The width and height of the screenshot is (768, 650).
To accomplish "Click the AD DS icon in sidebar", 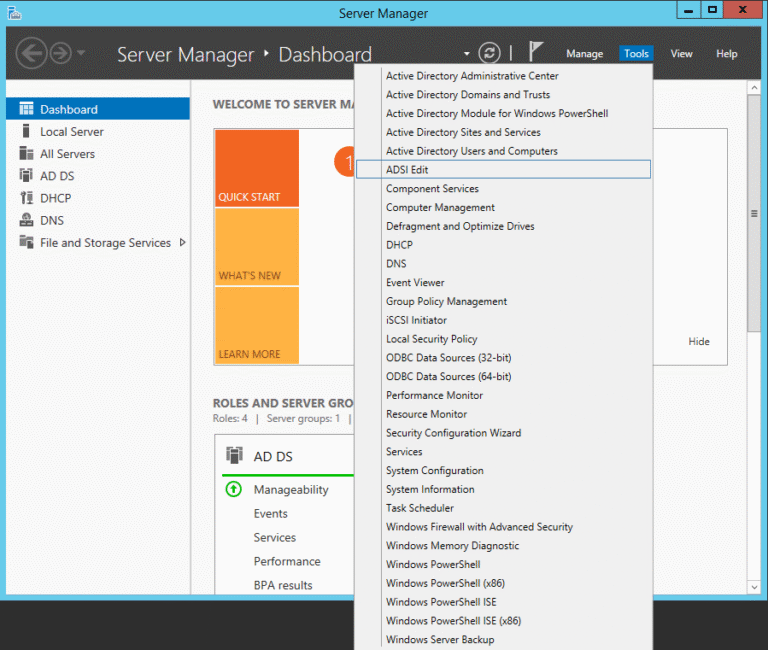I will (x=26, y=176).
